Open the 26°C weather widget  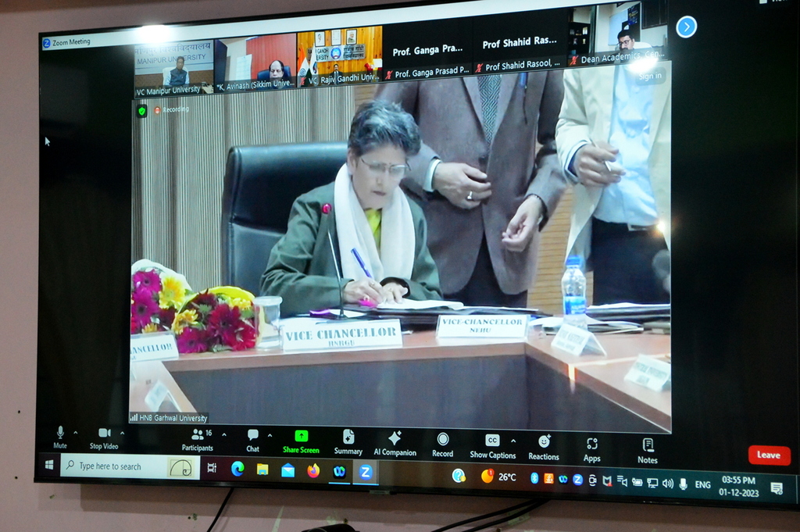click(499, 477)
